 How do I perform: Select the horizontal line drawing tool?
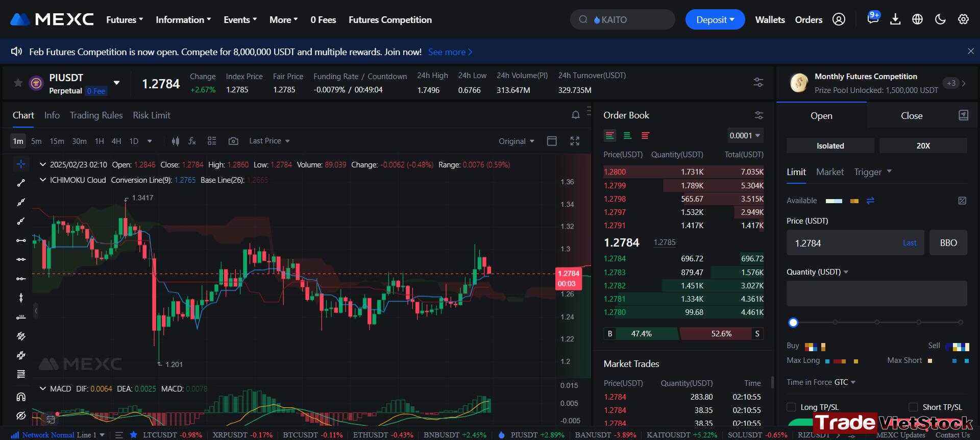click(21, 240)
